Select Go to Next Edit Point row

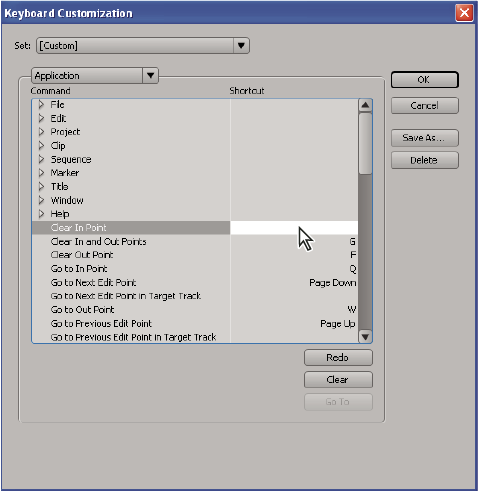195,283
